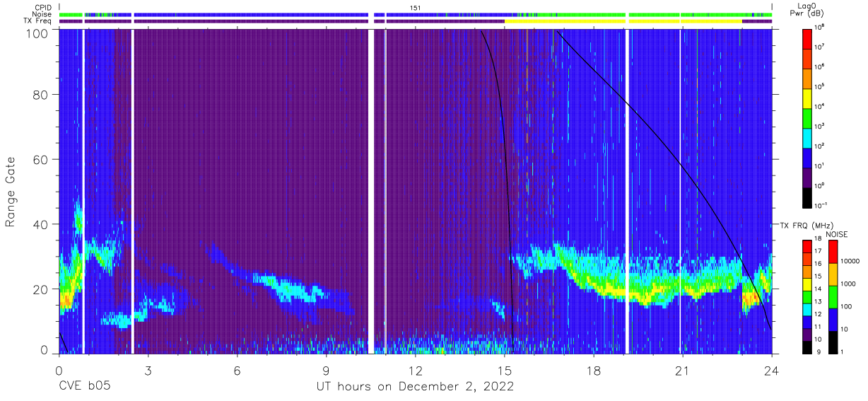This screenshot has width=868, height=401.
Task: Click y-axis tick label '80'
Action: tap(41, 95)
